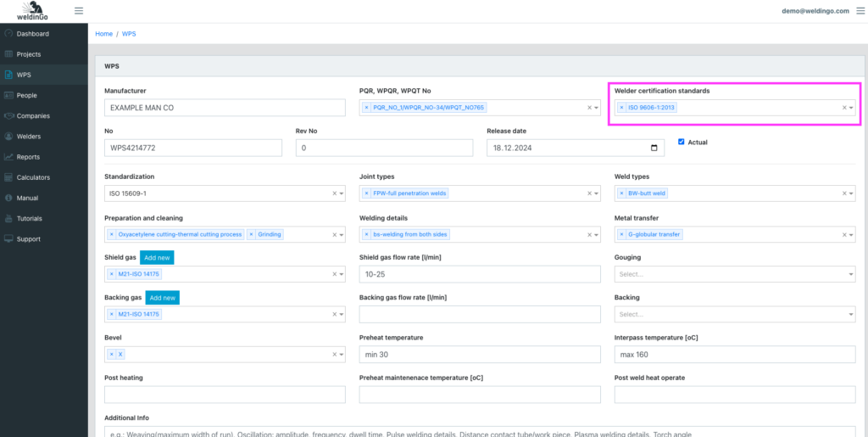Remove ISO 9606-1:2013 tag with its x

(x=621, y=108)
